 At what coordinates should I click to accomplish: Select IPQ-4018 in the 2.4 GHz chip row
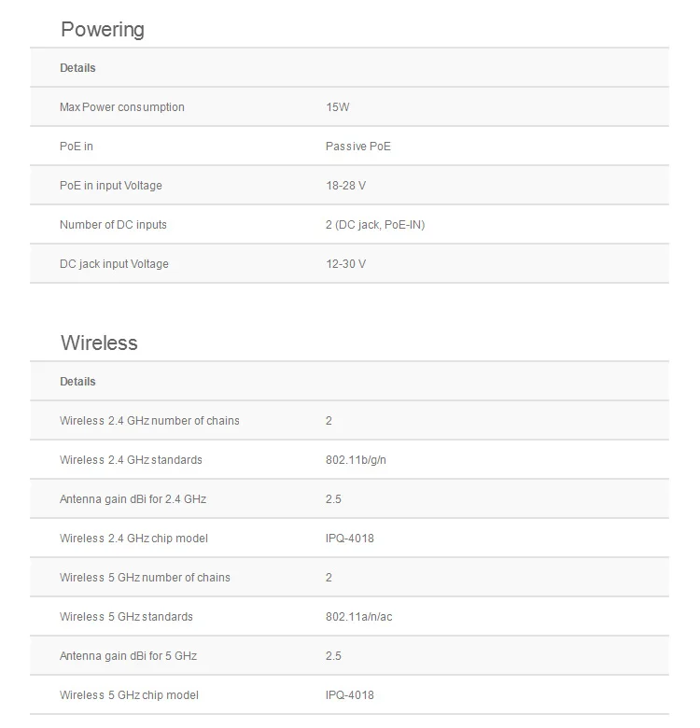350,539
